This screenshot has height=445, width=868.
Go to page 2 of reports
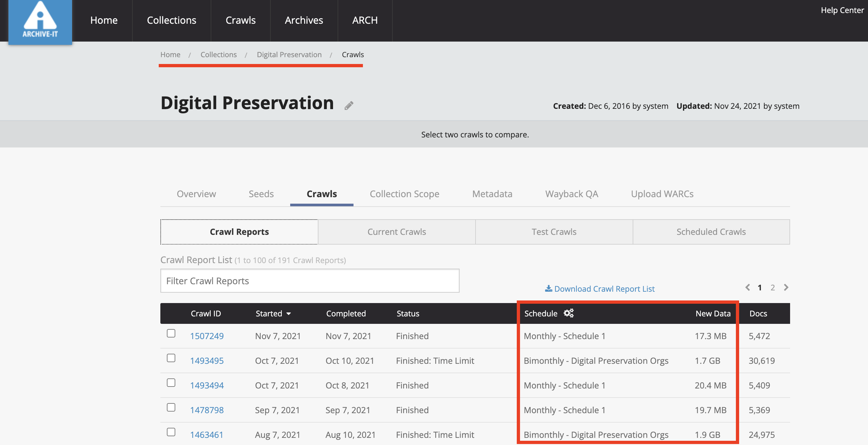pyautogui.click(x=773, y=287)
